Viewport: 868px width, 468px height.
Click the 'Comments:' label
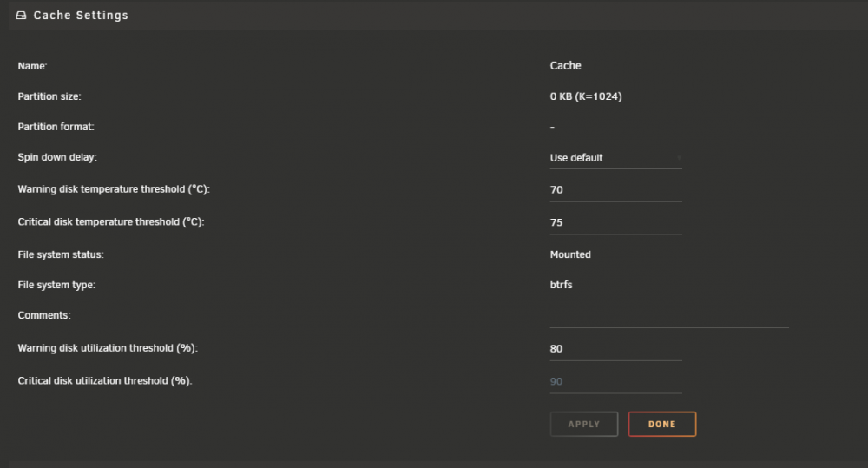point(43,315)
